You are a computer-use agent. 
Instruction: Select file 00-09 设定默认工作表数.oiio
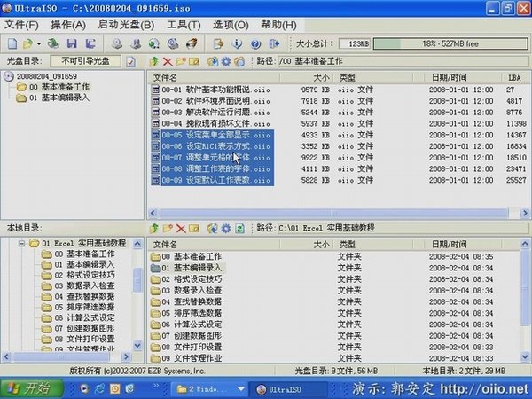click(x=215, y=180)
